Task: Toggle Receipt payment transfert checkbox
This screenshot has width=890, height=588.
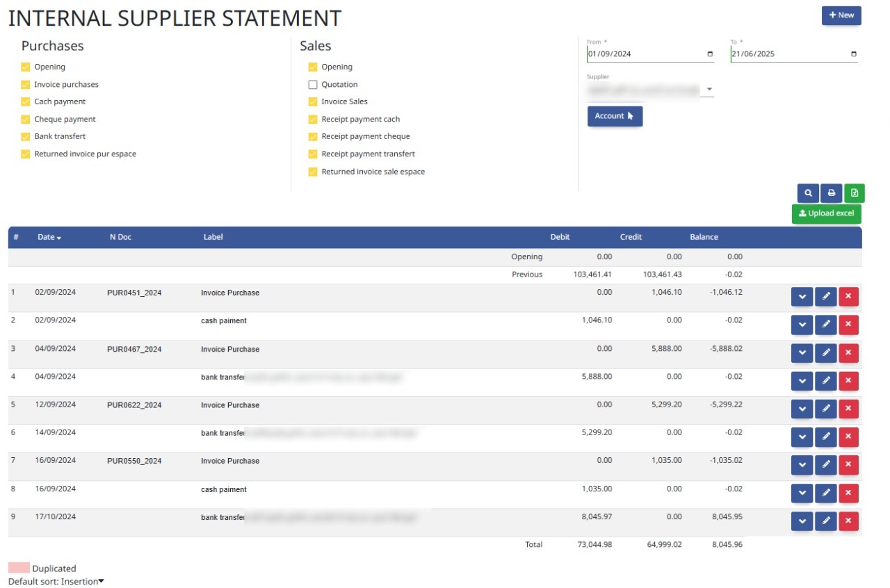Action: pos(313,154)
